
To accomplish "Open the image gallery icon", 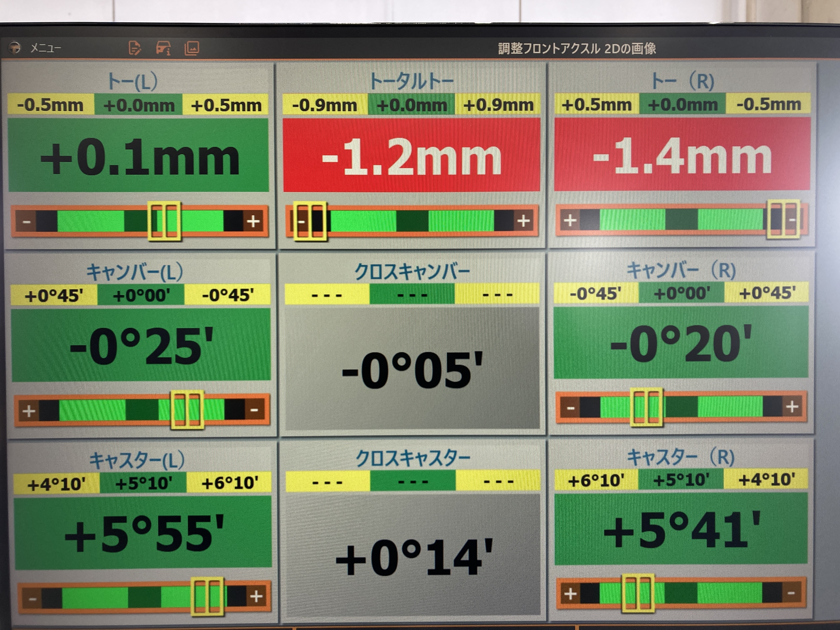I will click(x=192, y=48).
